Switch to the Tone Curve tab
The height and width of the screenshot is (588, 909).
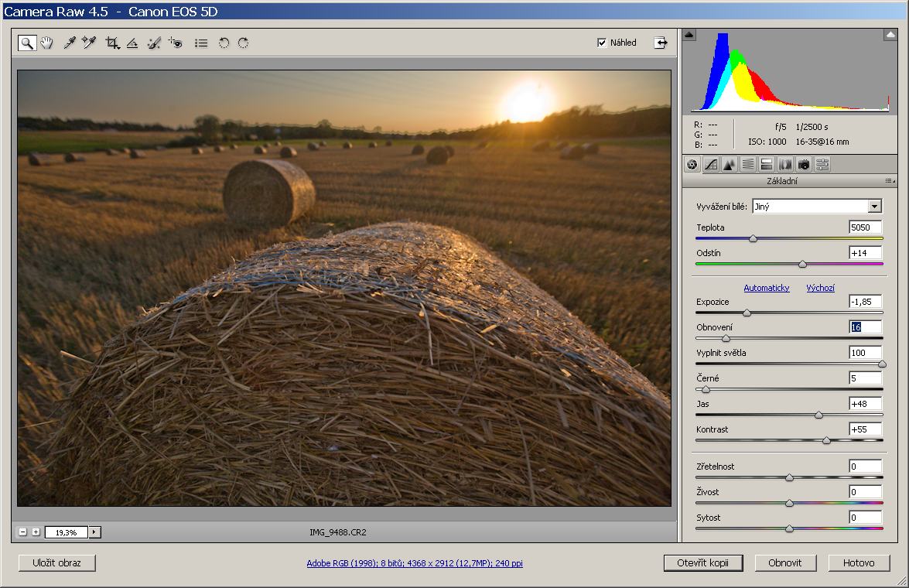(x=710, y=164)
